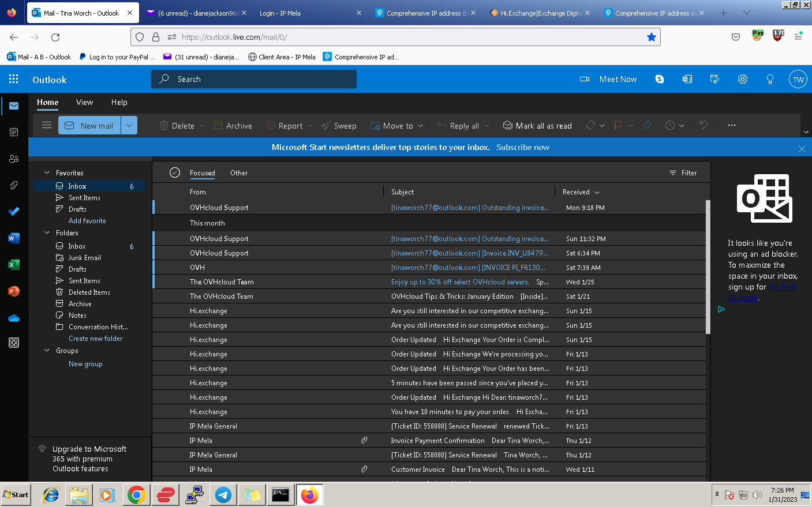Launch Word from the left app rail
Screen dimensions: 812x507
(14, 238)
